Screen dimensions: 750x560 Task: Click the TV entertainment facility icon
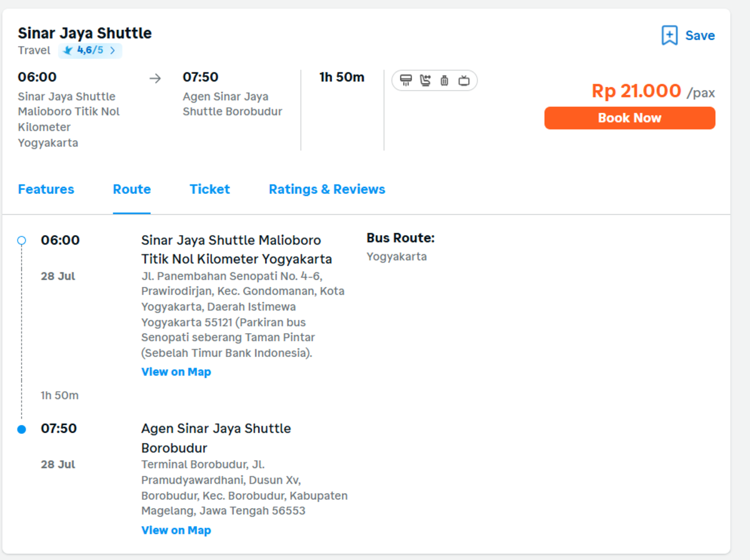click(x=464, y=80)
